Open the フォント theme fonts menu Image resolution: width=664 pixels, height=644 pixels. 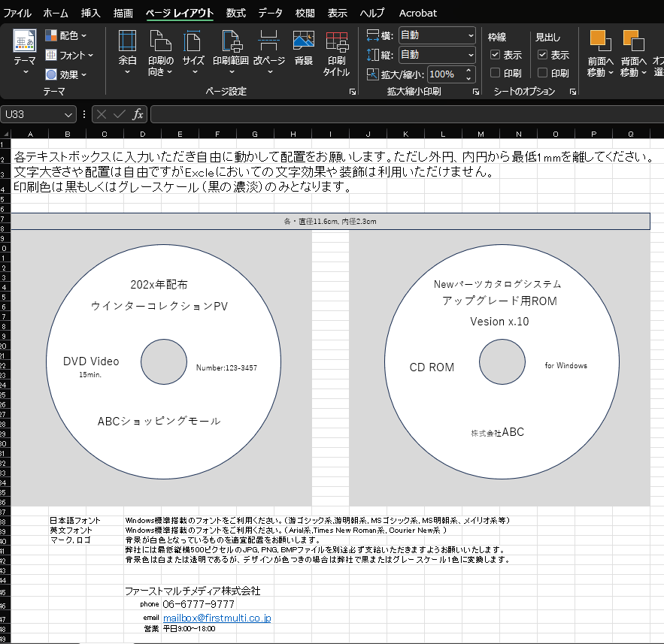pos(69,55)
